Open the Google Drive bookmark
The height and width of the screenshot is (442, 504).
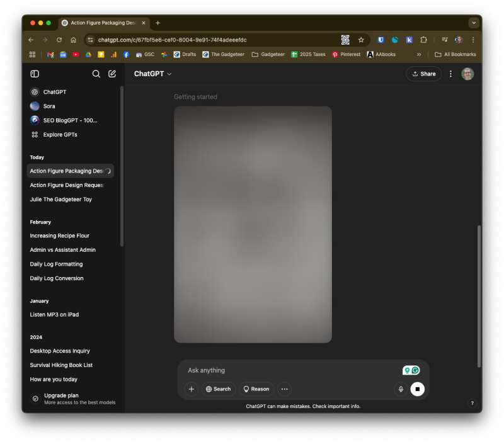[88, 54]
